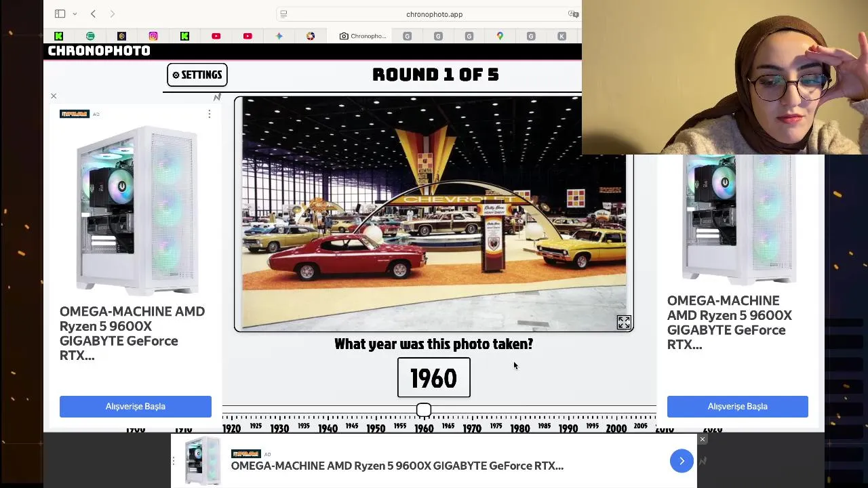Open the Google Maps pin tab
The height and width of the screenshot is (488, 868).
coord(500,36)
